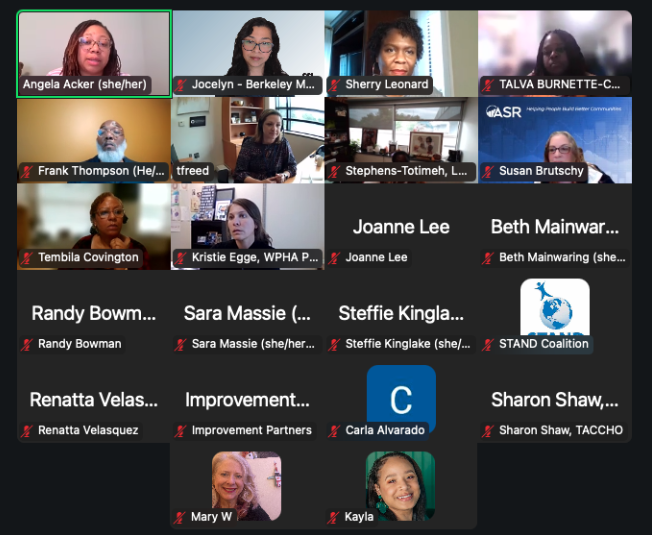The height and width of the screenshot is (535, 652).
Task: Select the tfreed video tile
Action: (248, 140)
